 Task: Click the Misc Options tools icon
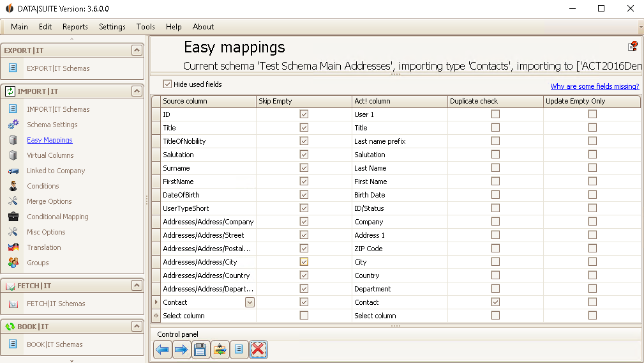click(13, 231)
